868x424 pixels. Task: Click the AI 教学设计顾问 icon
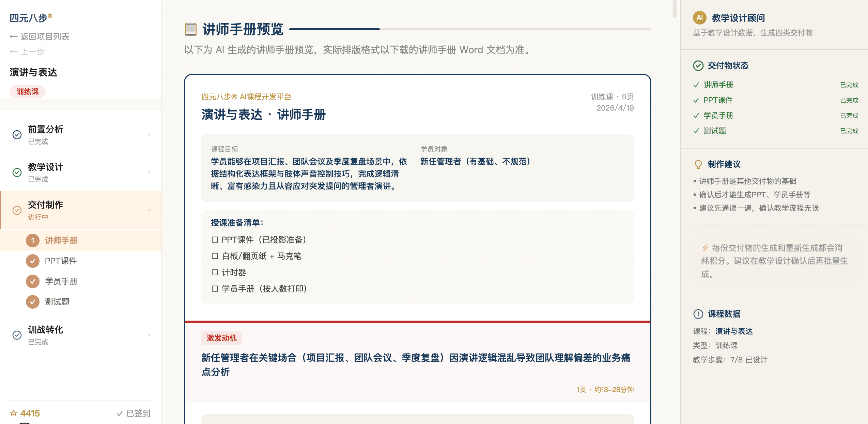(700, 18)
